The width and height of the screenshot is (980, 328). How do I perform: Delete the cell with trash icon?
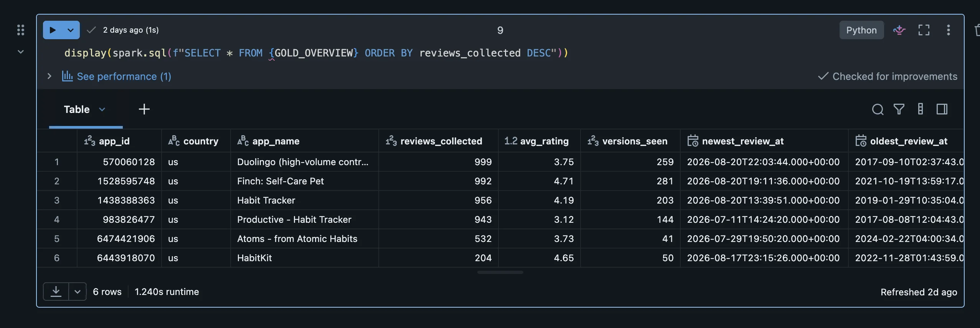point(977,30)
